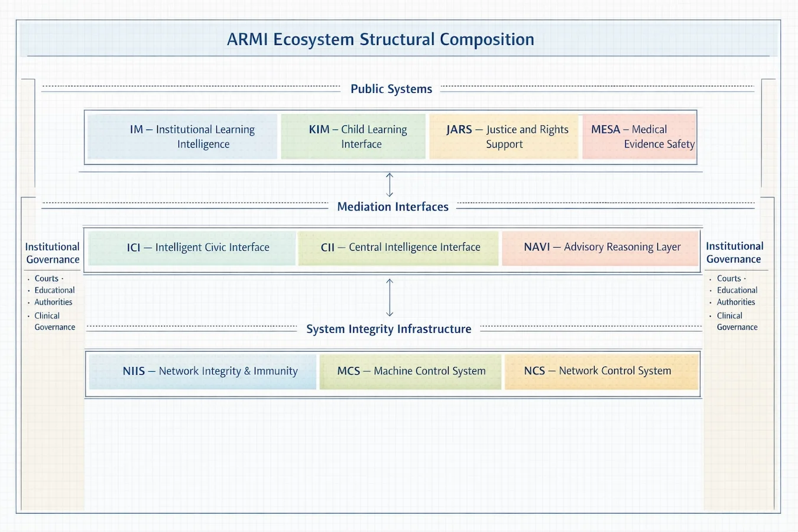Click the arrow above System Integrity Infrastructure

tap(390, 297)
